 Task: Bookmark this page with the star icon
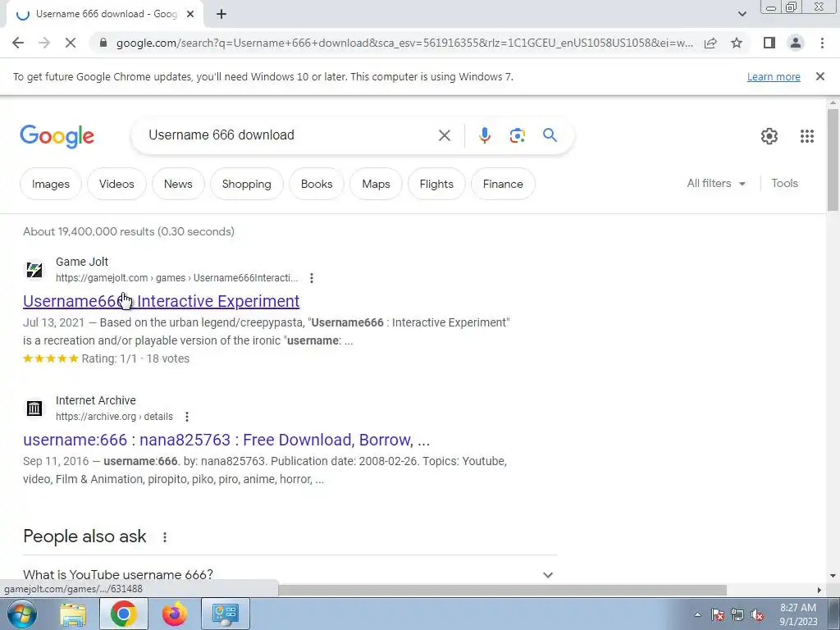coord(737,43)
